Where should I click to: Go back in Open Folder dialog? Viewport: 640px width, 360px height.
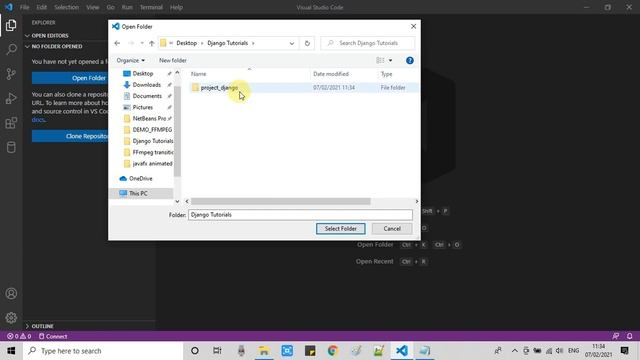[x=118, y=43]
